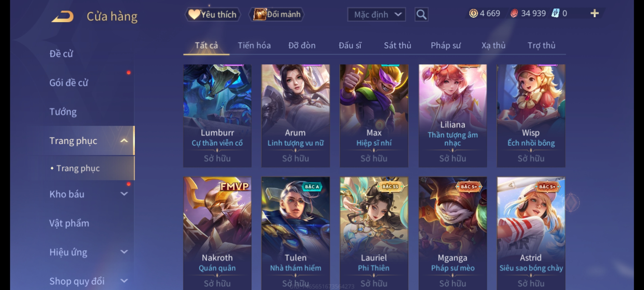Open Đổi mảnh shard exchange button
This screenshot has height=290, width=644.
coord(277,14)
